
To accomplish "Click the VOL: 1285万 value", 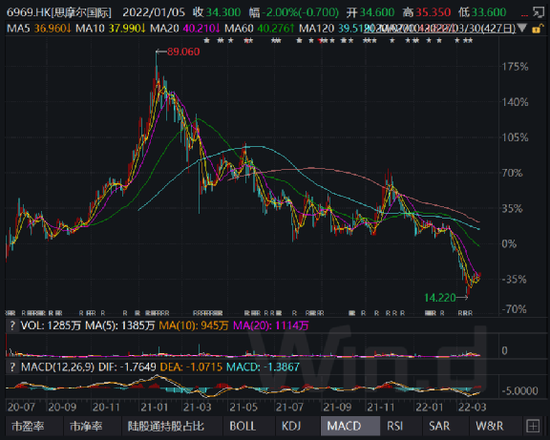I will click(x=51, y=326).
